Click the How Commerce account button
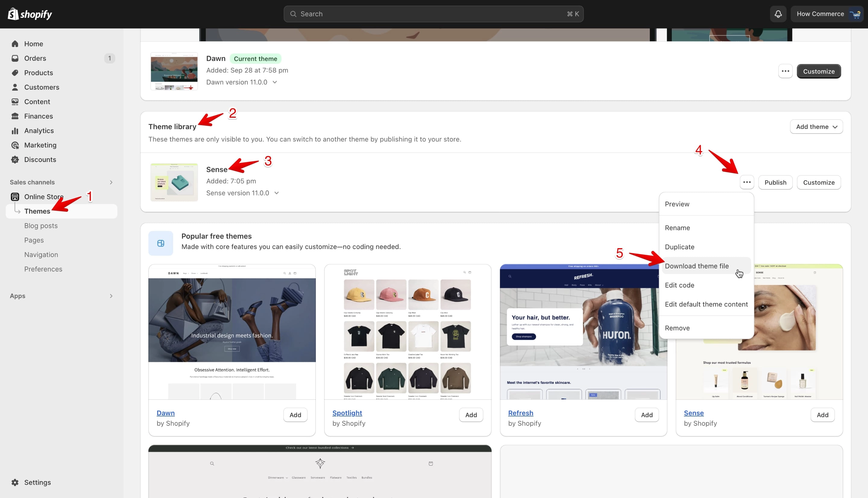This screenshot has width=868, height=498. tap(827, 14)
